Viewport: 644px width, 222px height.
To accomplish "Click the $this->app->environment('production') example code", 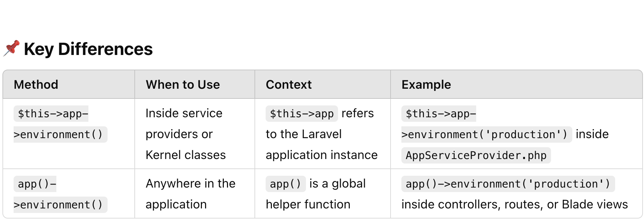I will point(487,124).
